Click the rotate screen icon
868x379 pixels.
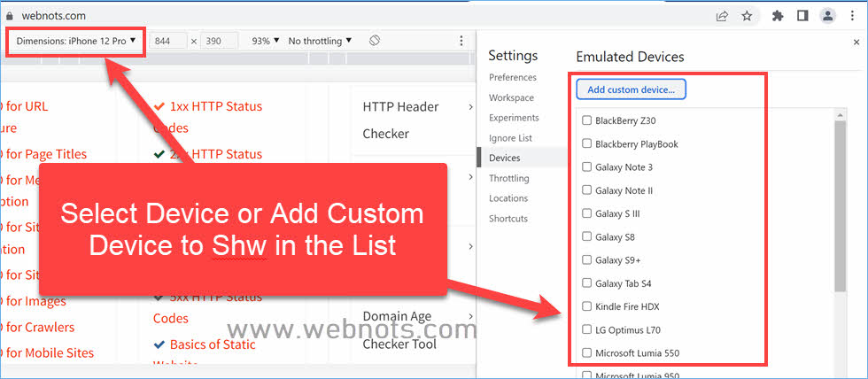coord(375,41)
